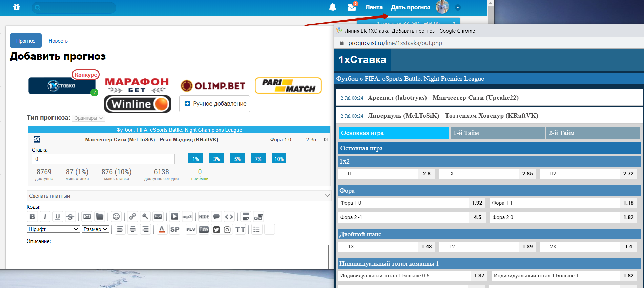Toggle bold formatting in editor toolbar
The height and width of the screenshot is (288, 644).
pos(32,216)
